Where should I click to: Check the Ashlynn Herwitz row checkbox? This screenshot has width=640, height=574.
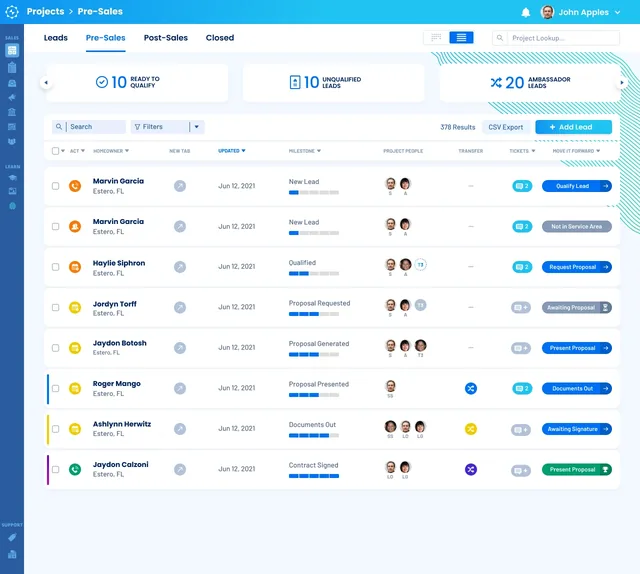coord(56,429)
